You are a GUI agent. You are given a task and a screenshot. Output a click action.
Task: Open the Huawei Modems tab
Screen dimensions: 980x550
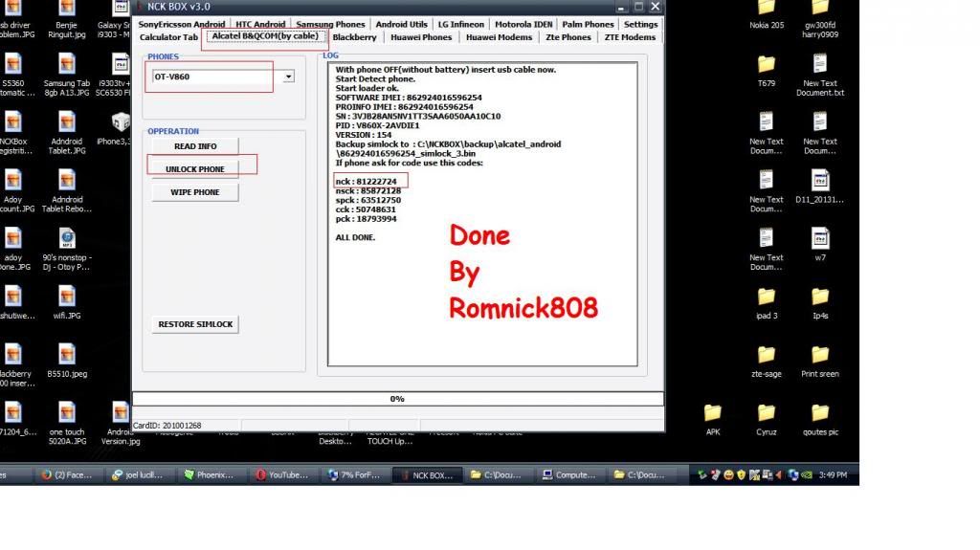tap(499, 37)
